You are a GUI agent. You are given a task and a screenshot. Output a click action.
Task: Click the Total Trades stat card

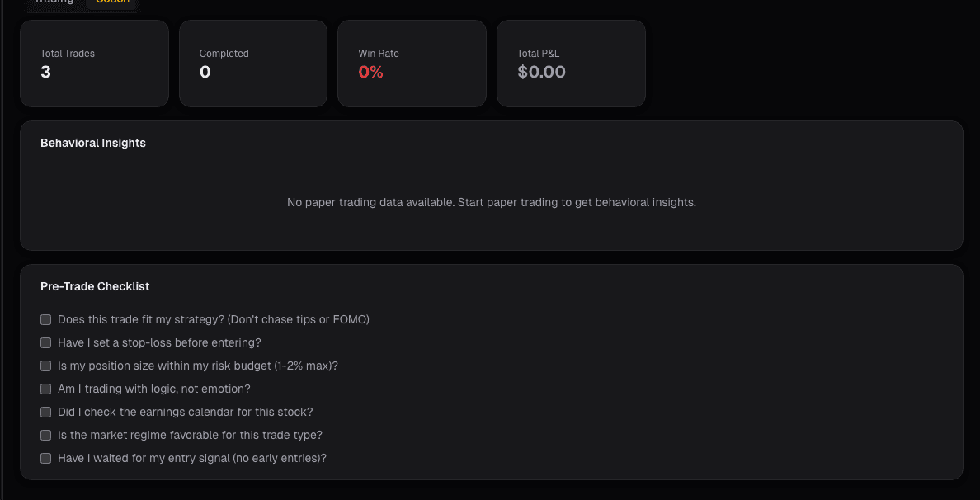tap(94, 64)
